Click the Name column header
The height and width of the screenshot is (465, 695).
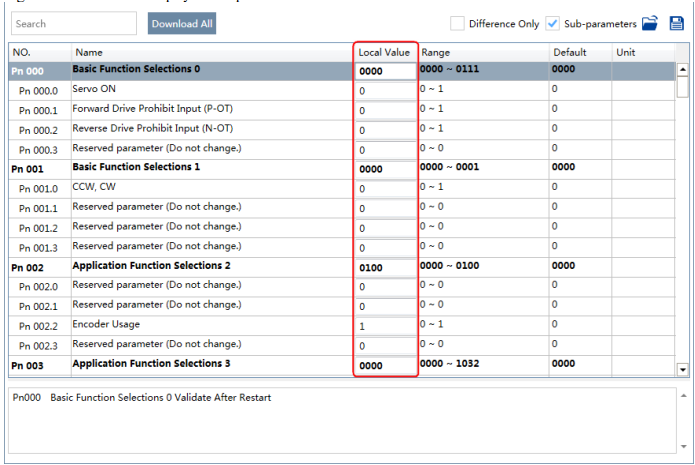coord(212,52)
